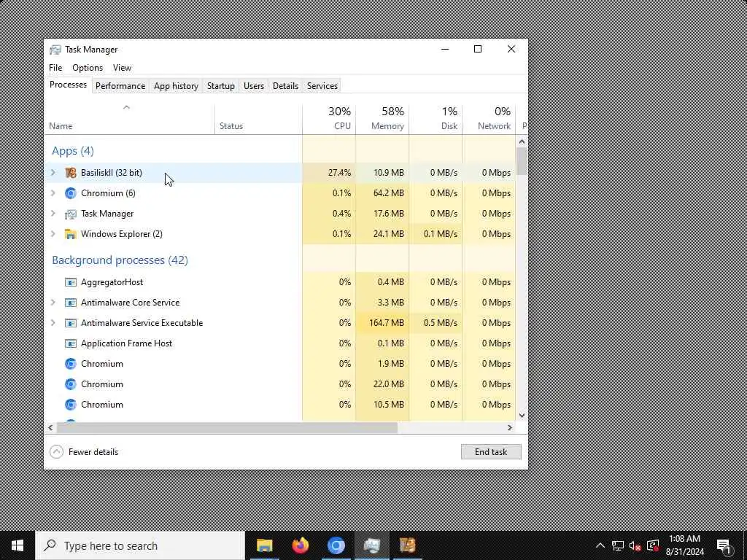747x560 pixels.
Task: Click the AggregatorHost process icon
Action: pyautogui.click(x=71, y=282)
